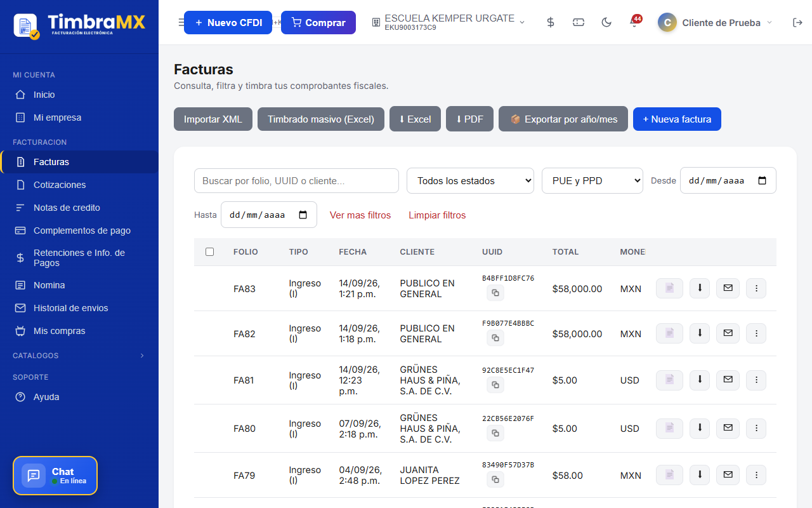The width and height of the screenshot is (812, 508).
Task: Send invoice FA81 by email icon
Action: [x=728, y=380]
